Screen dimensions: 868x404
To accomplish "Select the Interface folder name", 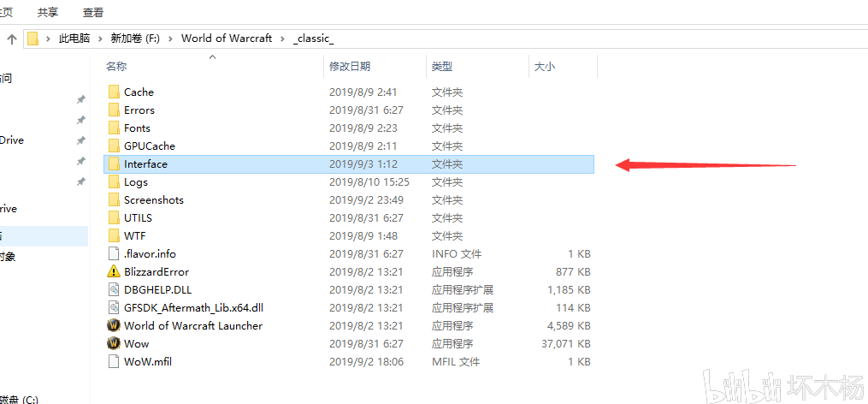I will [145, 164].
